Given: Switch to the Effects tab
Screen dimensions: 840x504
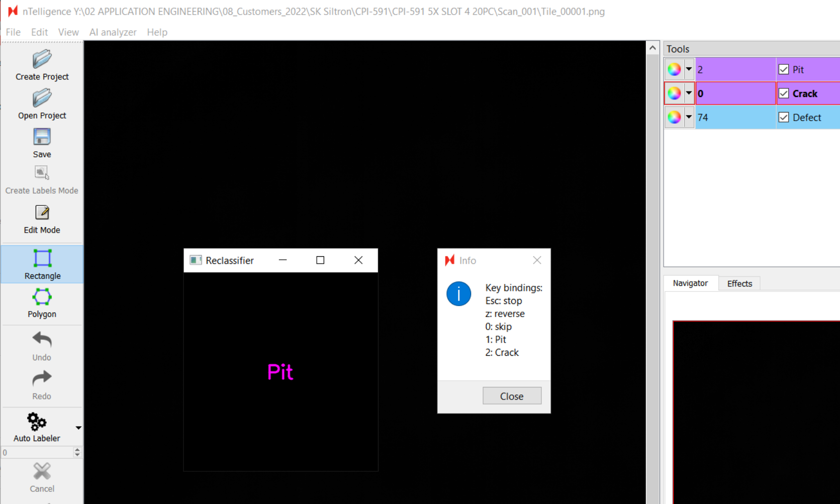Looking at the screenshot, I should point(739,283).
